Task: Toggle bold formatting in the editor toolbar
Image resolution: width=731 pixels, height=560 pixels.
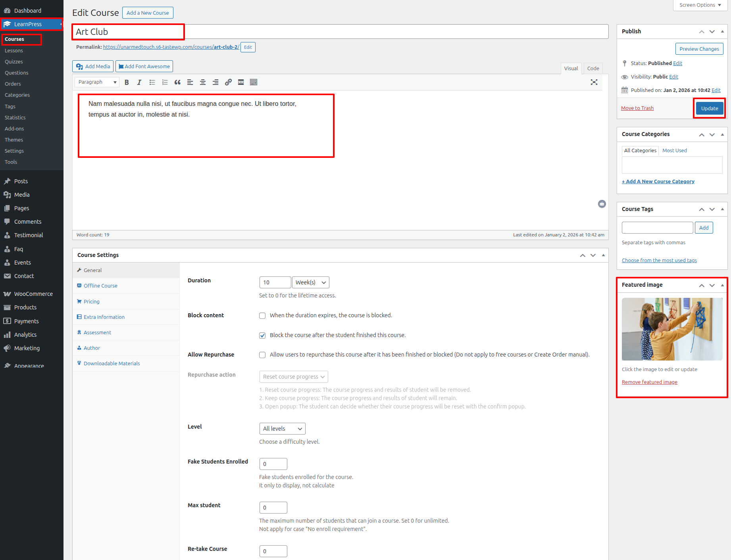Action: (x=127, y=82)
